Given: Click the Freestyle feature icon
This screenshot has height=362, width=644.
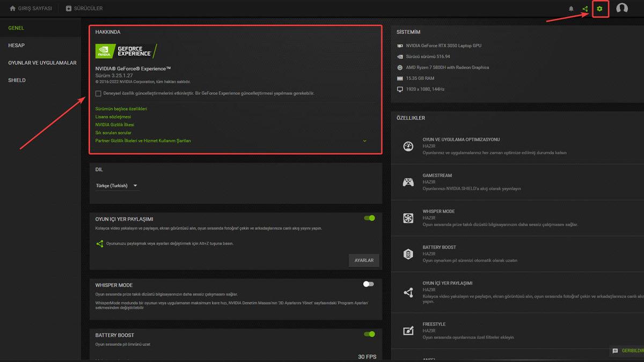Looking at the screenshot, I should point(408,330).
